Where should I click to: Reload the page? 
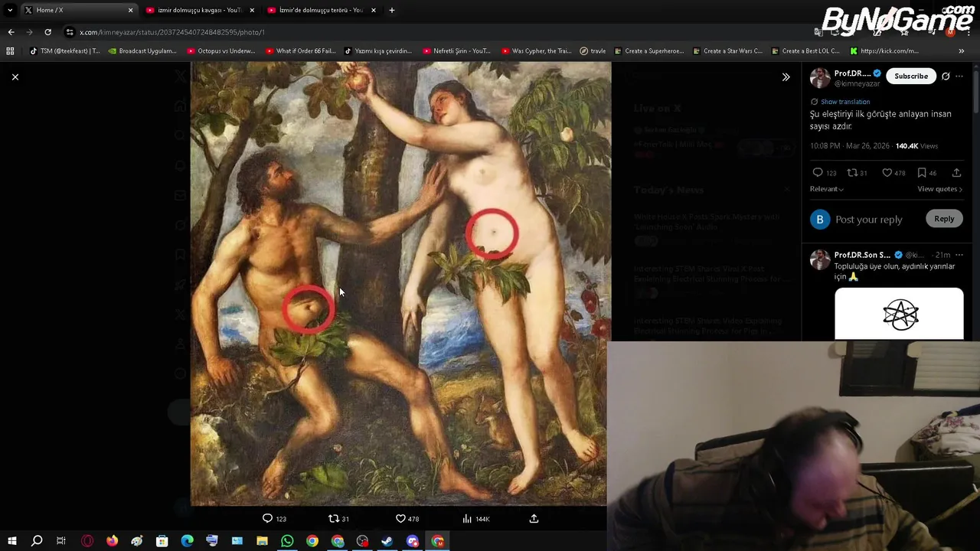coord(47,32)
